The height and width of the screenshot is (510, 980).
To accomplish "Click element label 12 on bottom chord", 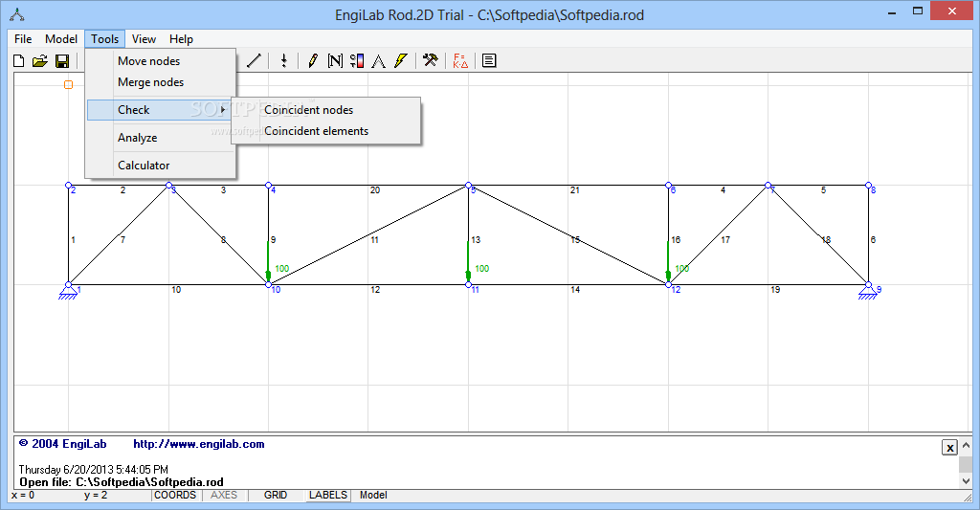I will 375,289.
